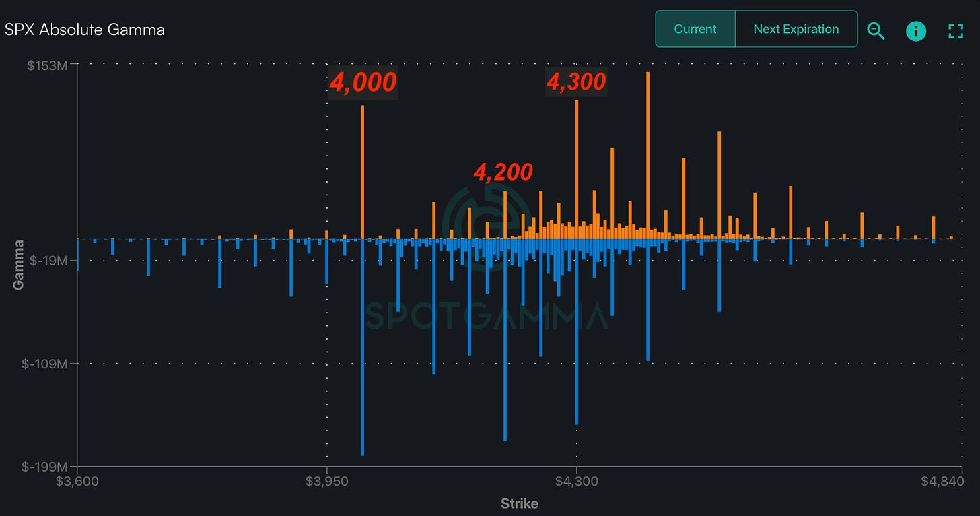980x516 pixels.
Task: Click the $3,600 strike axis label
Action: coord(78,482)
